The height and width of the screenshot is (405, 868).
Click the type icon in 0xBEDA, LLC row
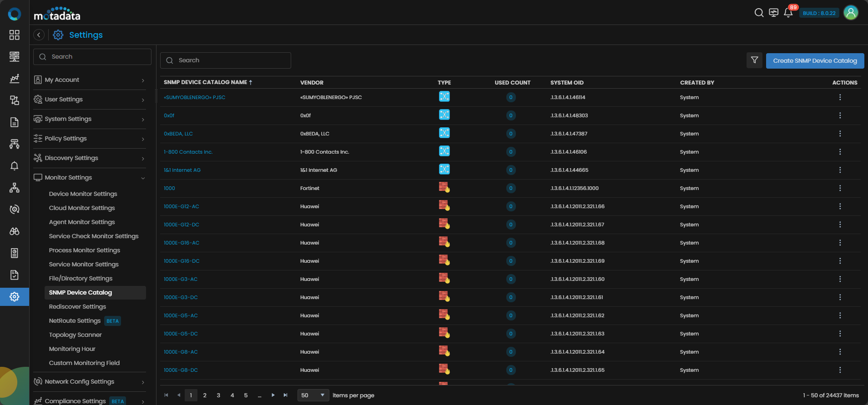444,133
